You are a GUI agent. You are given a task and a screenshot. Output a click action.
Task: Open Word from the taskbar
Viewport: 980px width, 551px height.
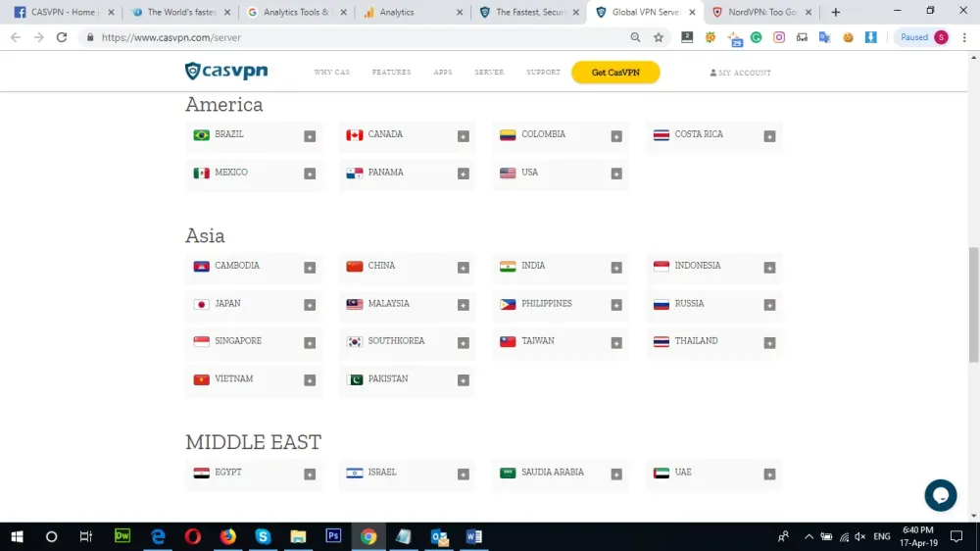473,536
